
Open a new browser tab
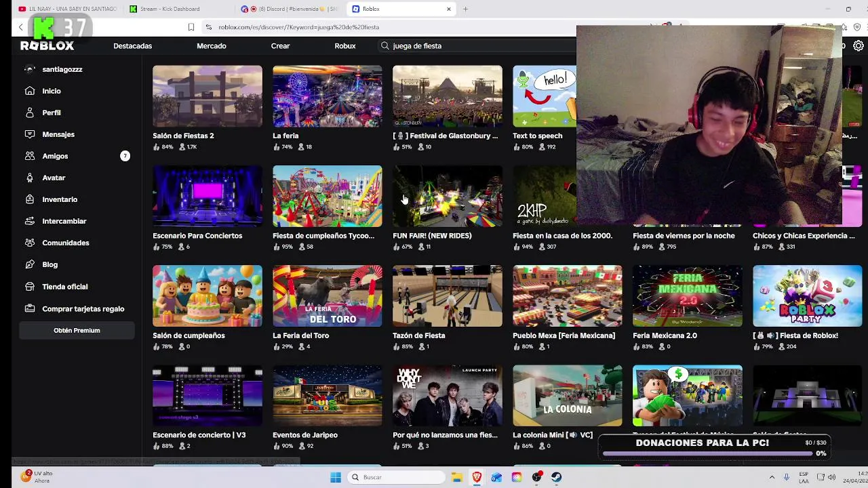tap(466, 9)
